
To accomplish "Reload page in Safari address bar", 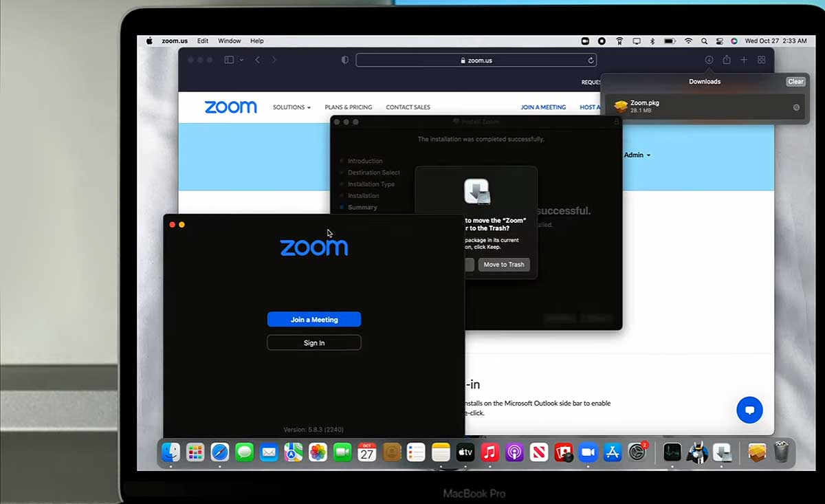I will (x=591, y=61).
